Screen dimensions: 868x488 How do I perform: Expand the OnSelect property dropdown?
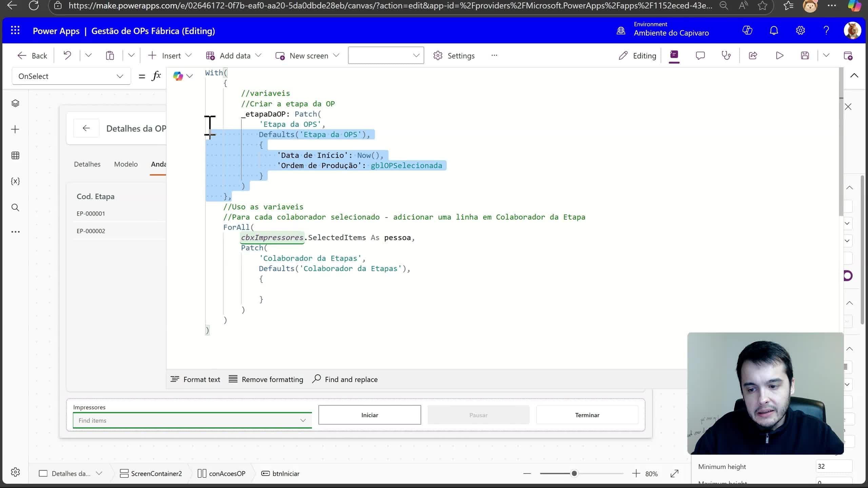120,76
